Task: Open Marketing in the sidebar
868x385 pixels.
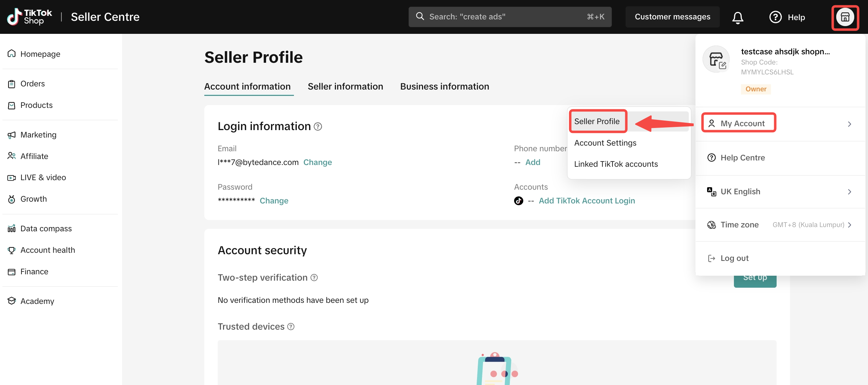Action: point(38,135)
